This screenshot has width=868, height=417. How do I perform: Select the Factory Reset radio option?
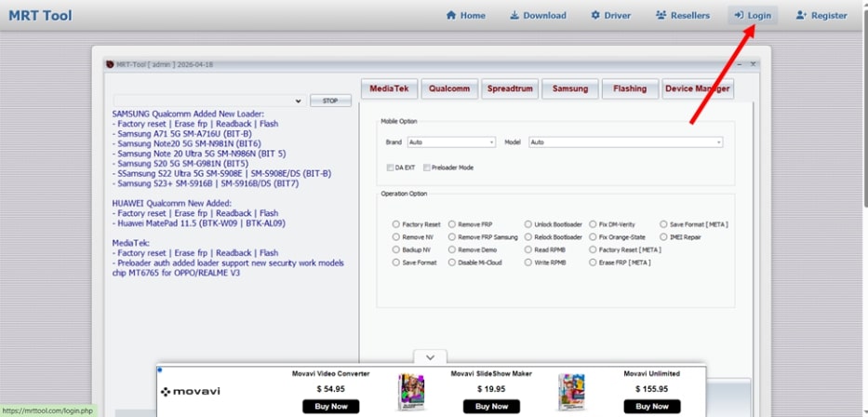[x=396, y=224]
